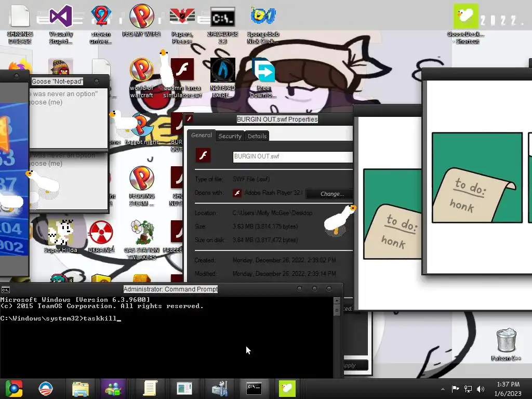The image size is (532, 399).
Task: Open the window layout taskbar icon
Action: 184,389
